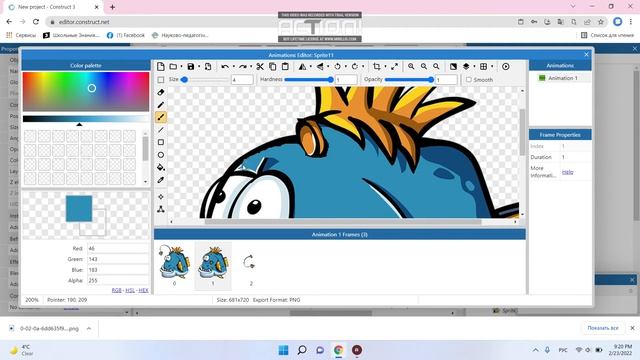640x360 pixels.
Task: Select frame 0 thumbnail
Action: point(174,266)
